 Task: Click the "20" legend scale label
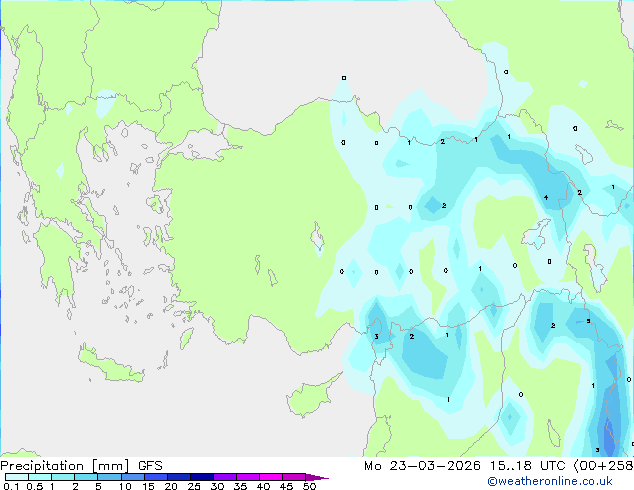click(x=171, y=486)
